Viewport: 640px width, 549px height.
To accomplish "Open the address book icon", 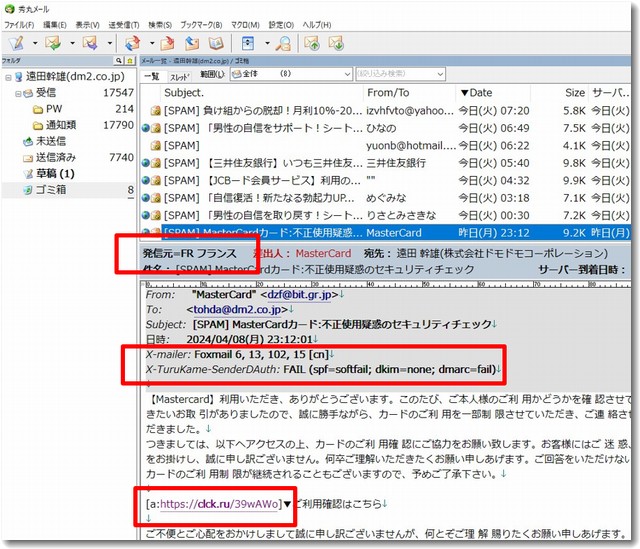I will pyautogui.click(x=216, y=43).
